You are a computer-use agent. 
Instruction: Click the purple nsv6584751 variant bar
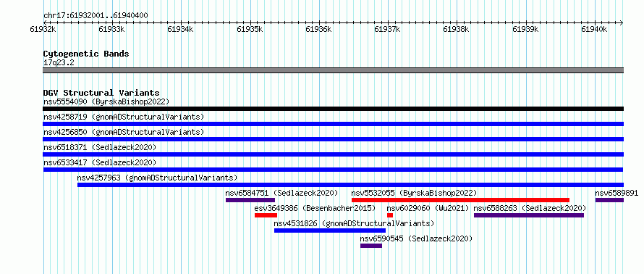[x=250, y=200]
